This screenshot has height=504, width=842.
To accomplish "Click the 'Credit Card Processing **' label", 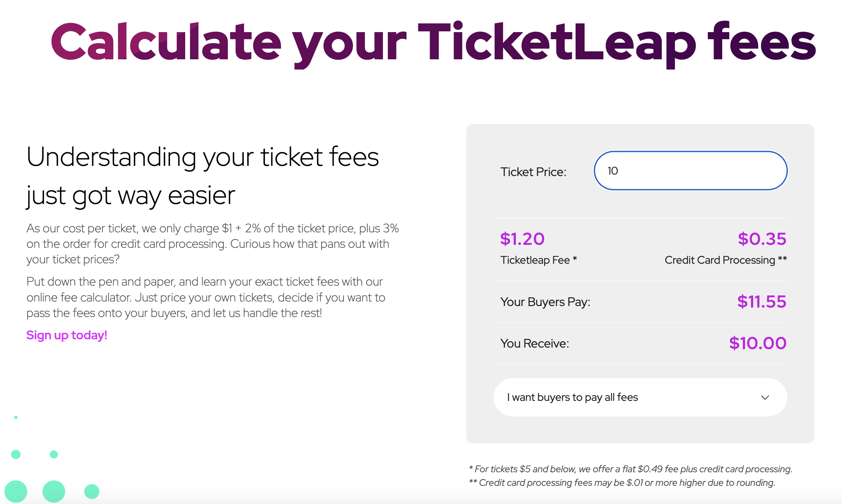I will 726,260.
